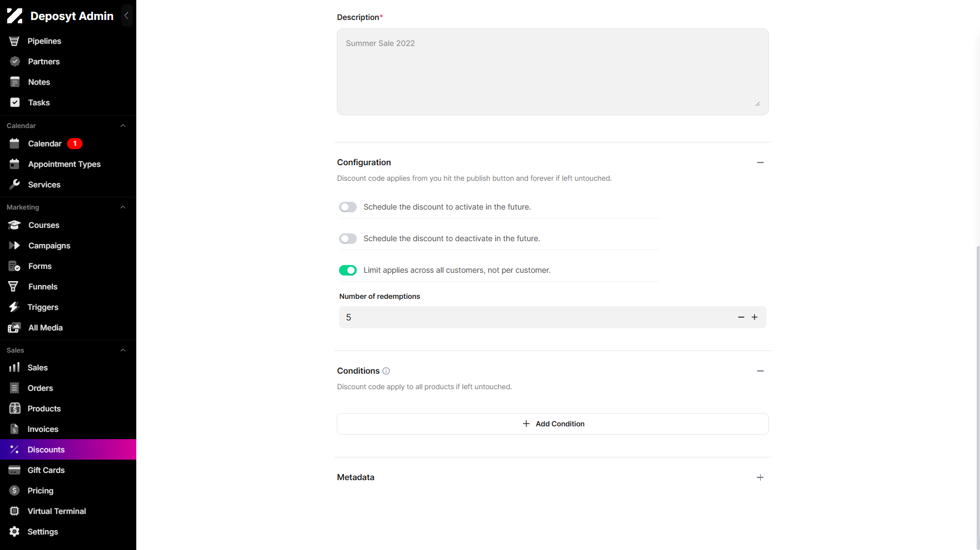The width and height of the screenshot is (980, 550).
Task: Turn off limit across all customers toggle
Action: pos(348,270)
